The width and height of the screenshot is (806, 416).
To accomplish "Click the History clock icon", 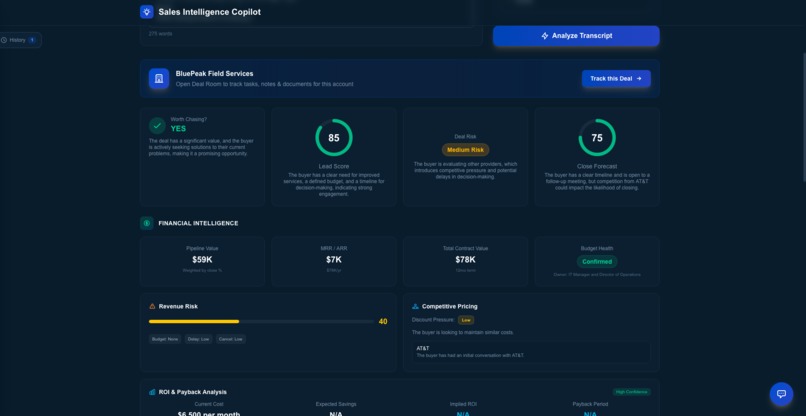I will (4, 40).
